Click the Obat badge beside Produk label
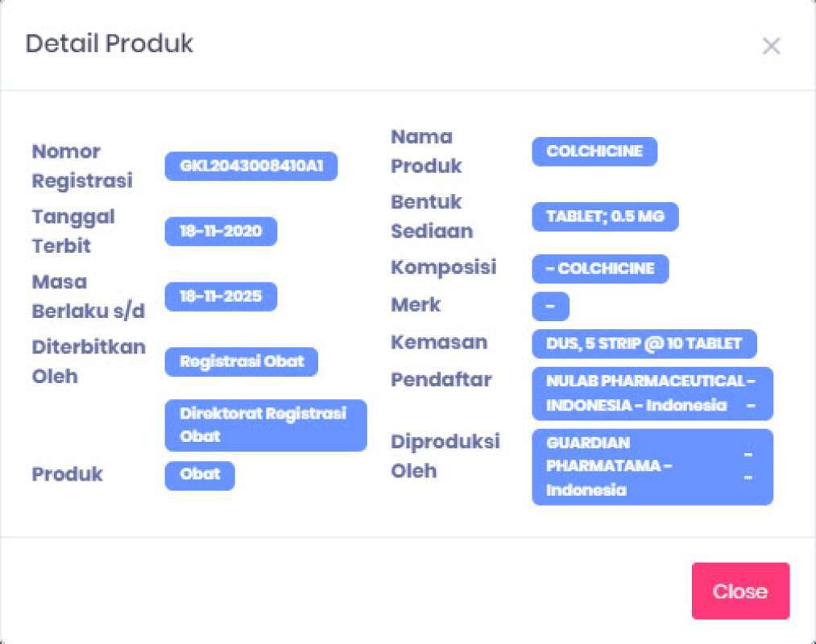This screenshot has height=644, width=816. pyautogui.click(x=200, y=475)
